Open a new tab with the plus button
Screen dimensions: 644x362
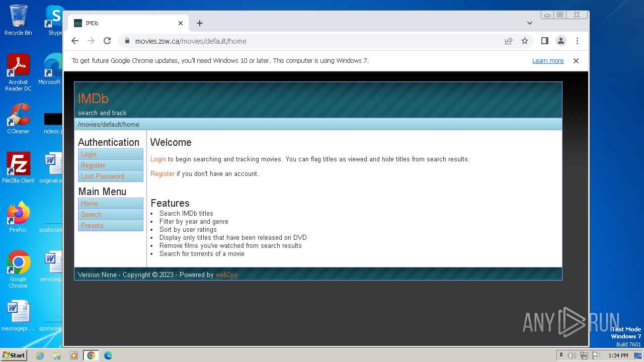coord(200,23)
